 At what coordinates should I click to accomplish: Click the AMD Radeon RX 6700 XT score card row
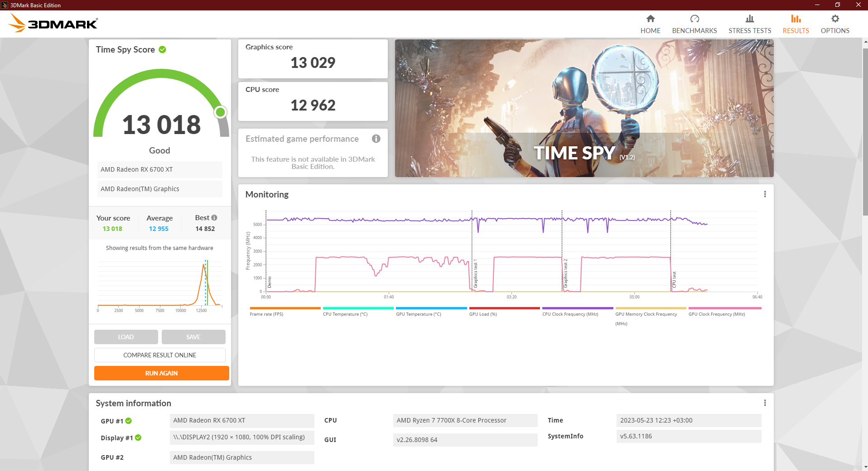click(x=159, y=169)
